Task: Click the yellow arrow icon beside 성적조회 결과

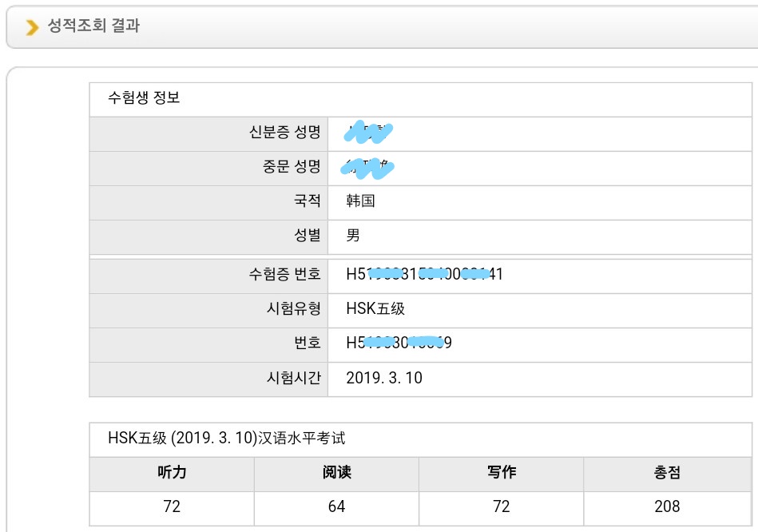Action: click(32, 28)
